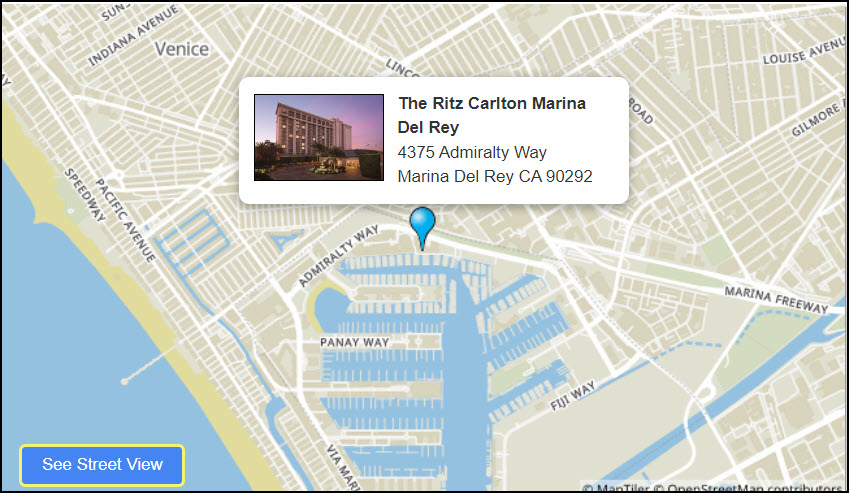The image size is (849, 493).
Task: Click the Venice neighborhood label
Action: coord(182,49)
